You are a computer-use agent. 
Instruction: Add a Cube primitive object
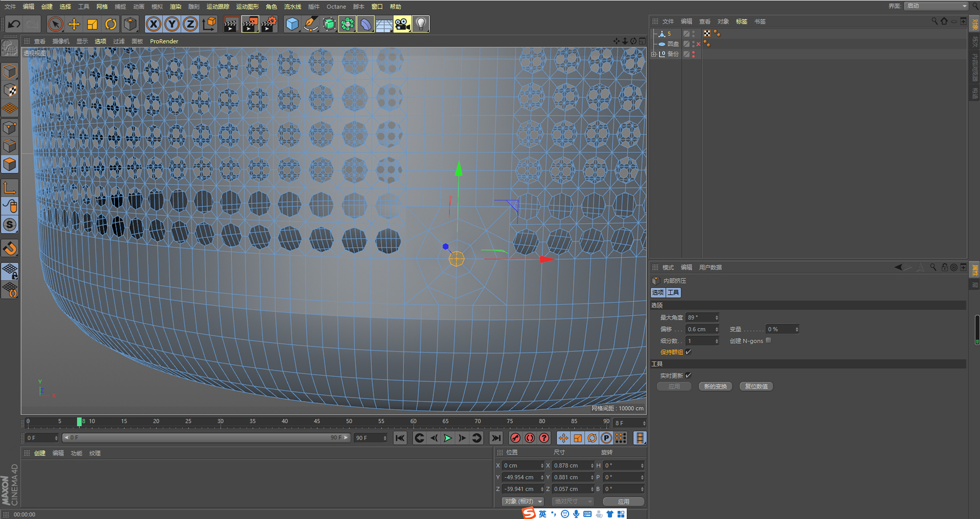[x=292, y=24]
